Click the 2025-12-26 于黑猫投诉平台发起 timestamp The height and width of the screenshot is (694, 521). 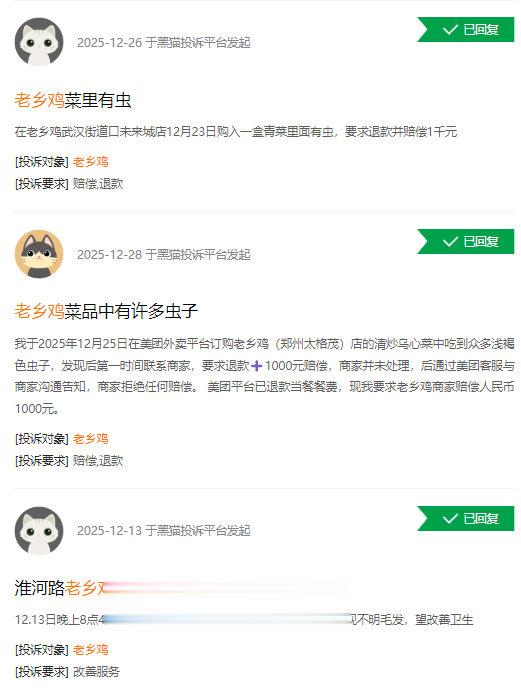click(164, 42)
